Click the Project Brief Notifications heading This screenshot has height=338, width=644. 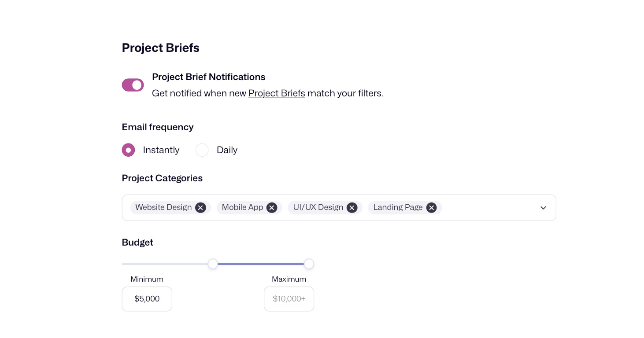208,77
